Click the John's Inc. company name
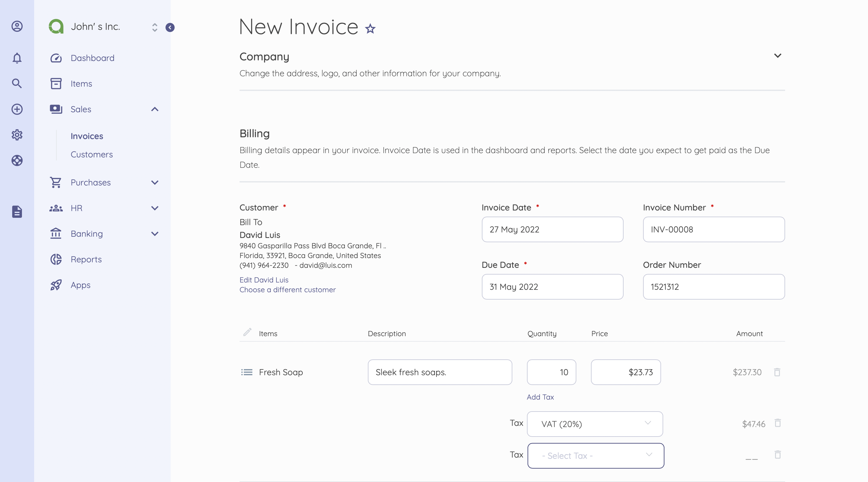Image resolution: width=868 pixels, height=482 pixels. pyautogui.click(x=95, y=27)
